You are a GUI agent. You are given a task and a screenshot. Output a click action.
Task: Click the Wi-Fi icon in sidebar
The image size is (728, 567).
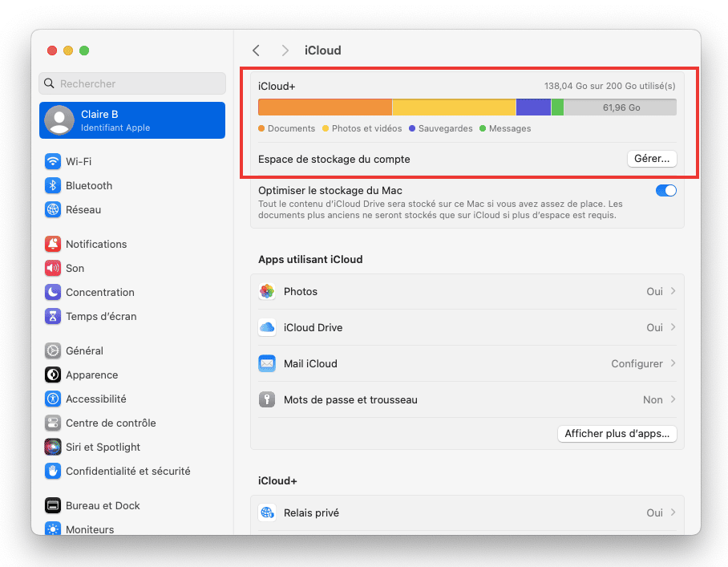click(x=52, y=162)
